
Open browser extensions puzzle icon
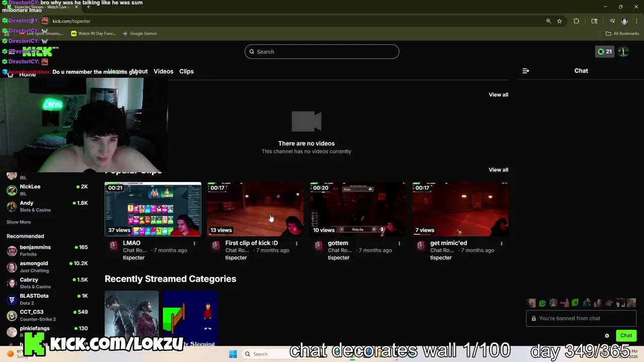click(577, 21)
